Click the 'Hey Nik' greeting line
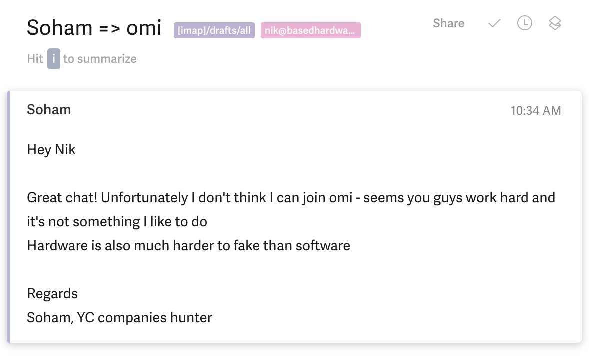The image size is (589, 364). point(51,150)
